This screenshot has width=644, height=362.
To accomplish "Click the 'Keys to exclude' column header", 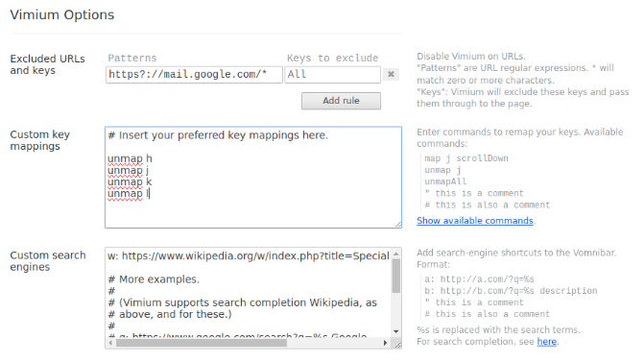I will (x=333, y=58).
